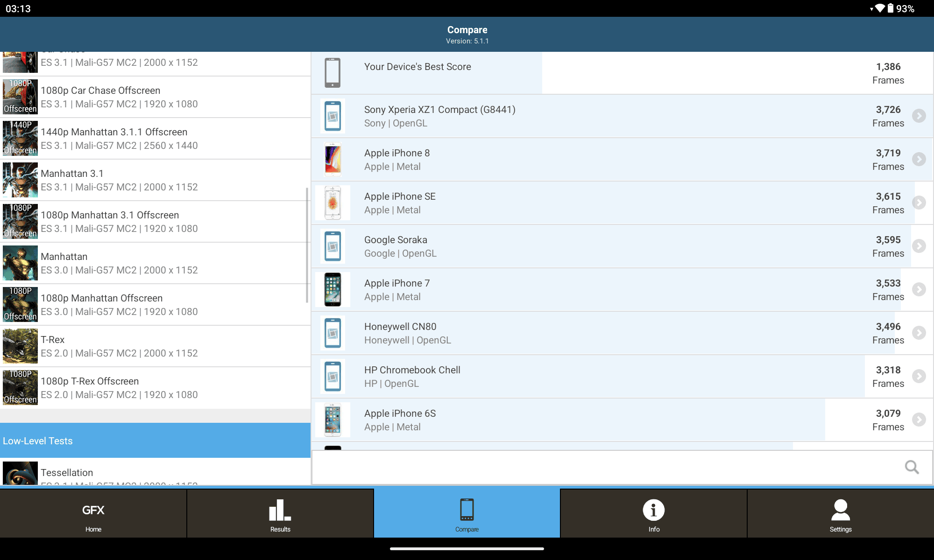Expand Google Soraka details arrow
The width and height of the screenshot is (934, 560).
point(919,246)
